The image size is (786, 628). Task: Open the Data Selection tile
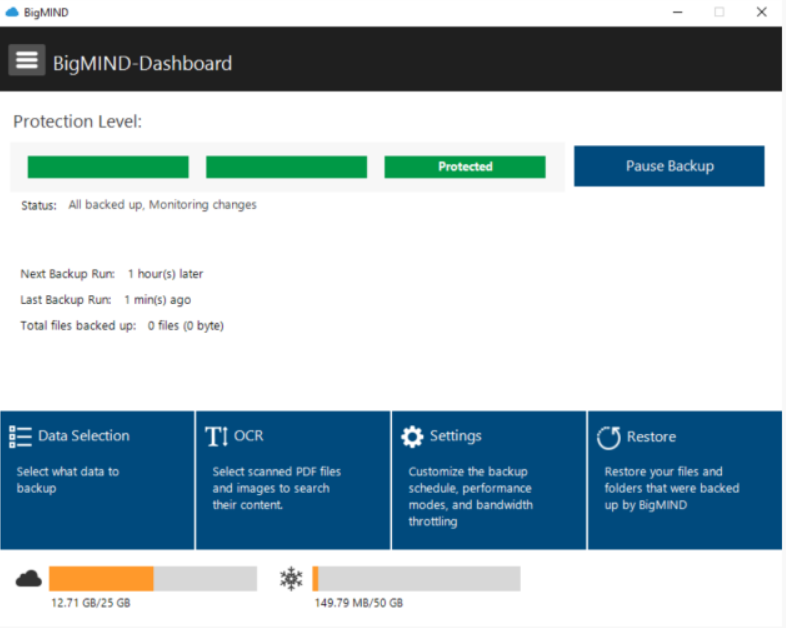97,480
